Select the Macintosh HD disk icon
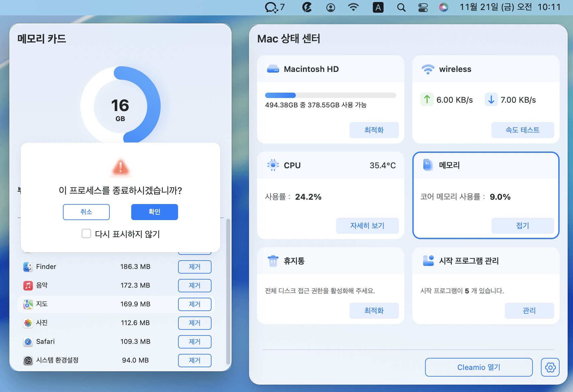Image resolution: width=573 pixels, height=392 pixels. coord(273,69)
